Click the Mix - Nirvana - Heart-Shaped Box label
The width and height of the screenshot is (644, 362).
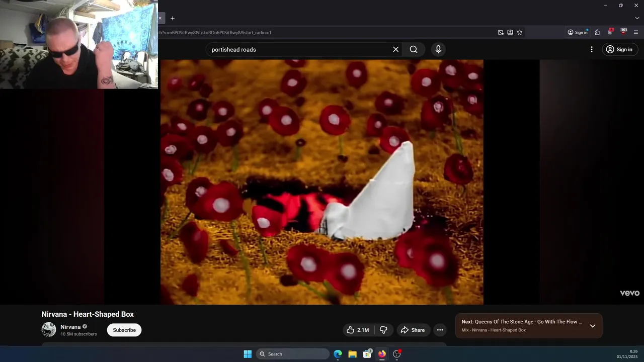tap(494, 330)
